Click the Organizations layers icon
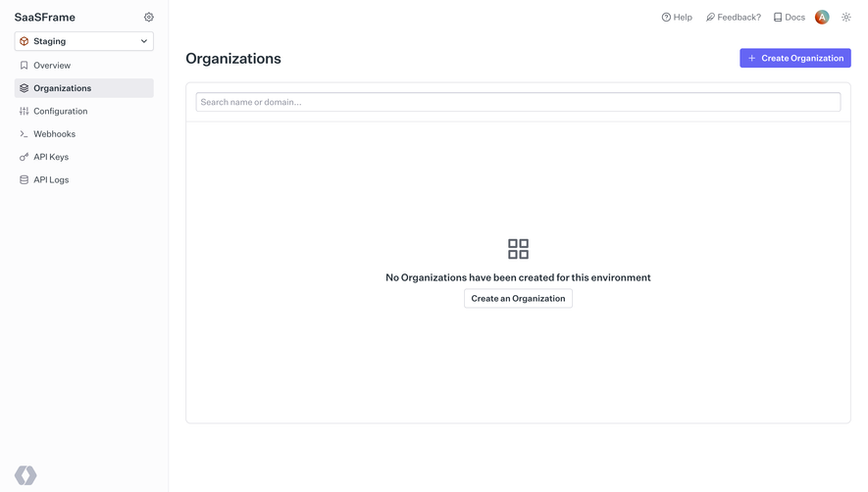 (24, 88)
